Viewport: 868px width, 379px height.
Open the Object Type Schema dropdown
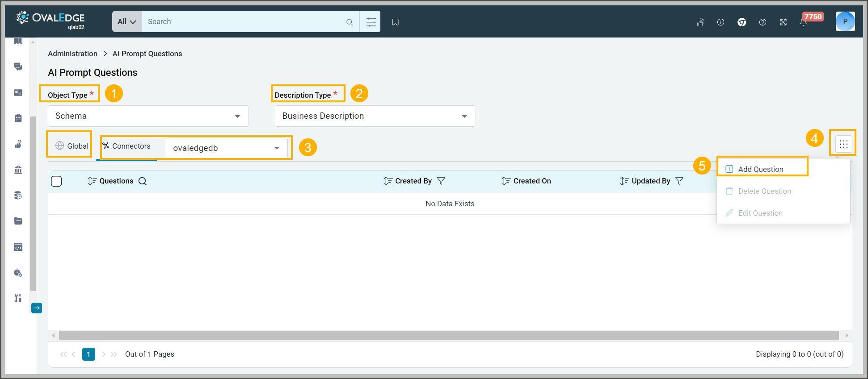point(148,116)
